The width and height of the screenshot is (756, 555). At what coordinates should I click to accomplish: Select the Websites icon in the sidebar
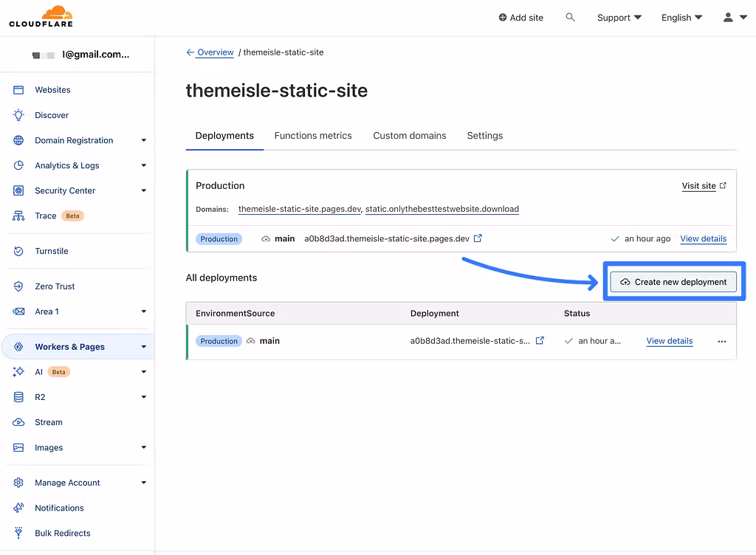[20, 89]
